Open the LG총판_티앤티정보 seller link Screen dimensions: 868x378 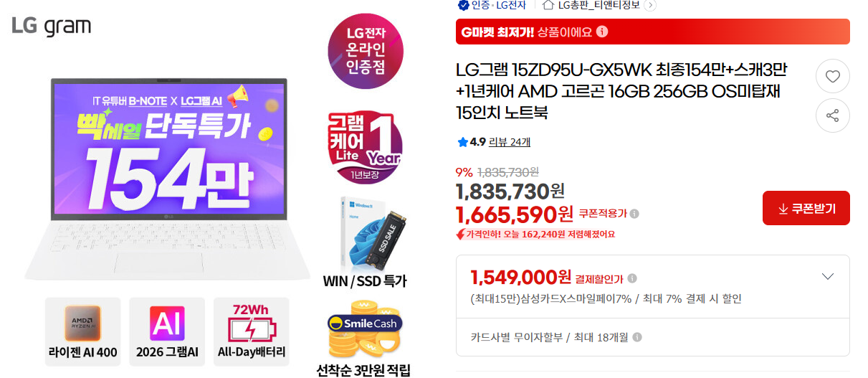point(600,5)
